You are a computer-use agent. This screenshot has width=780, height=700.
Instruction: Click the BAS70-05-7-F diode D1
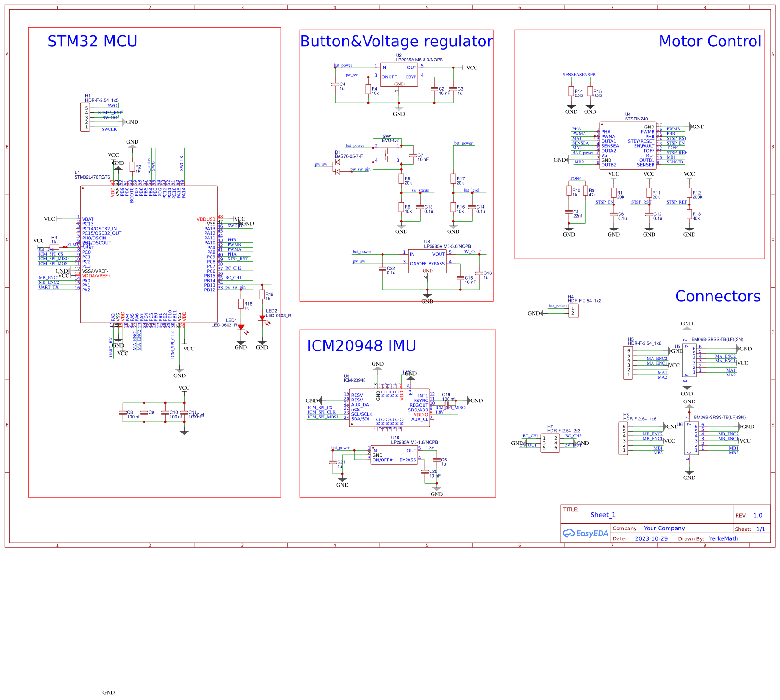338,163
